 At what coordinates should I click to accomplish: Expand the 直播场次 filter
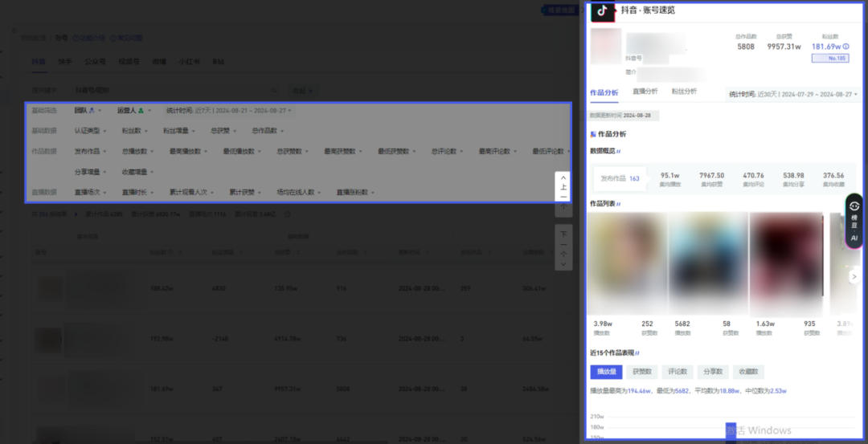(x=90, y=193)
